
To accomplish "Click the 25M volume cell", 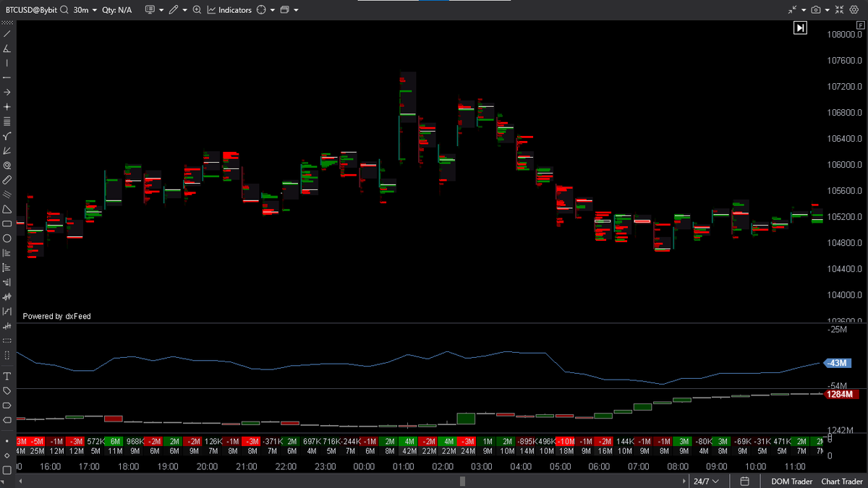I will pos(37,451).
